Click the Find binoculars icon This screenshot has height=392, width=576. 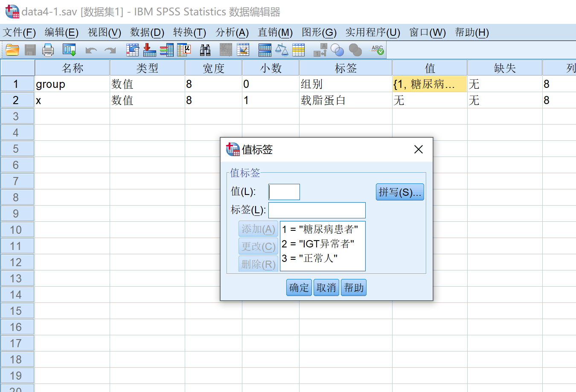tap(205, 50)
